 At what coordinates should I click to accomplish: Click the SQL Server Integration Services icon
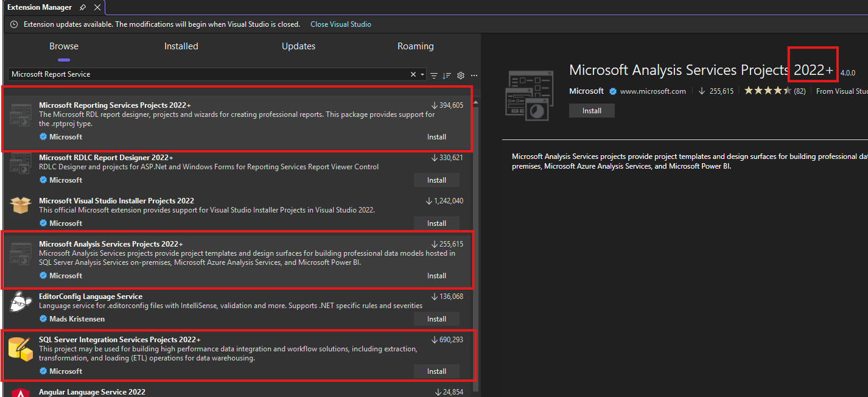[x=20, y=350]
